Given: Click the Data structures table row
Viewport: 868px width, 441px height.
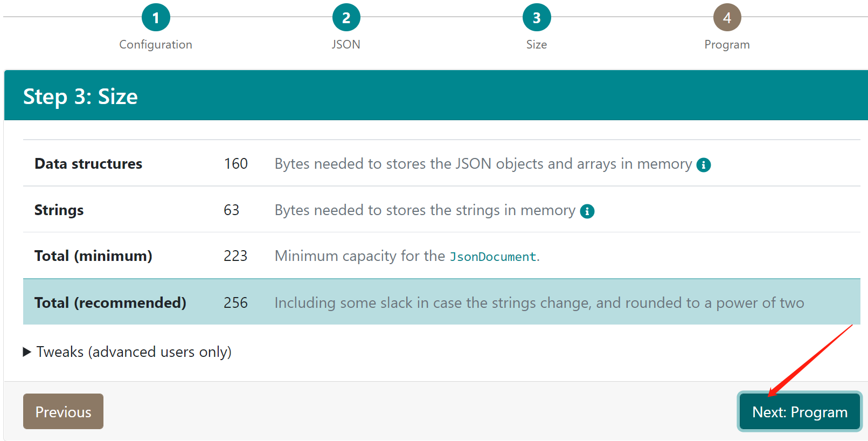Looking at the screenshot, I should coord(323,163).
